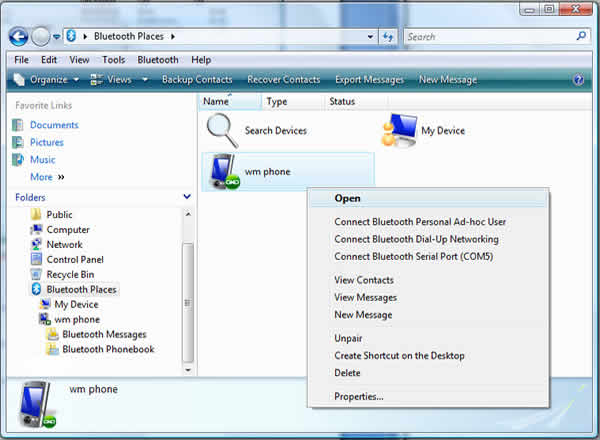Select Public folder in tree
Image resolution: width=600 pixels, height=440 pixels.
coord(59,214)
